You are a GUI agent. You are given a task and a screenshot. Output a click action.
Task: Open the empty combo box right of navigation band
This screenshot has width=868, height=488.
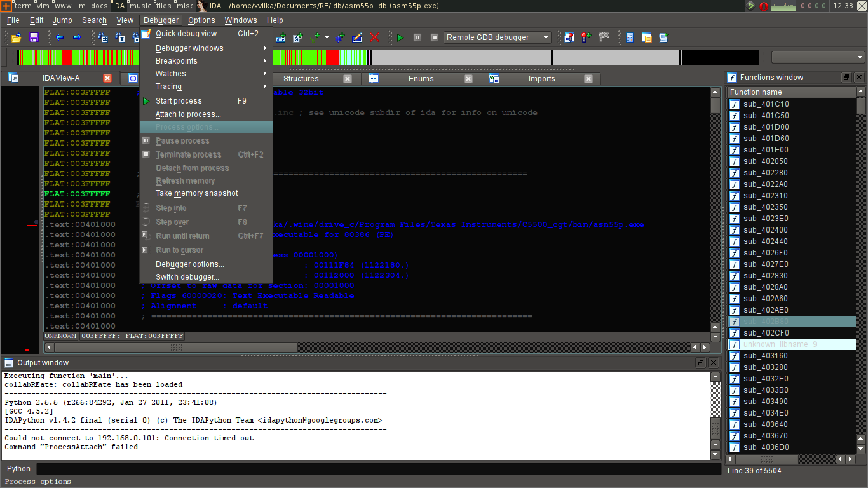tap(818, 57)
